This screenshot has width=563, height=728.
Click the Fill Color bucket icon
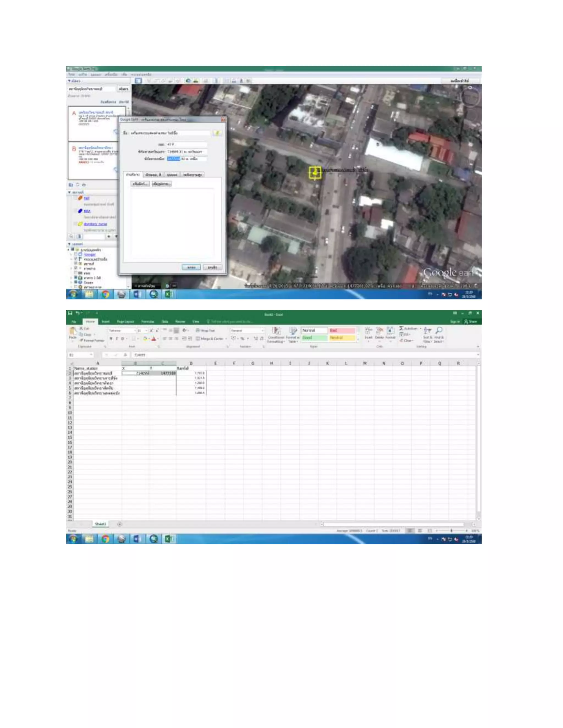(x=146, y=339)
